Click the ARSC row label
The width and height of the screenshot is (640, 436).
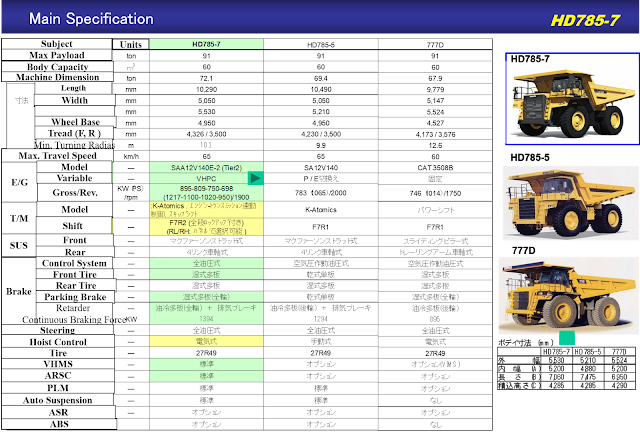(x=58, y=375)
